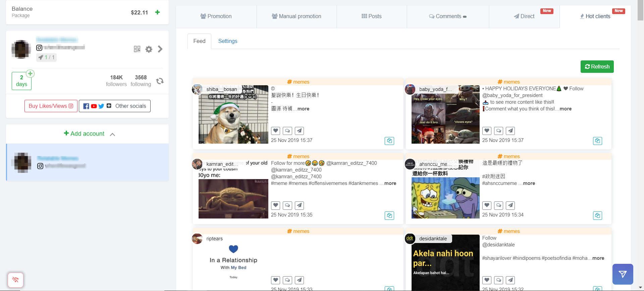Expand account with the right chevron arrow

(160, 49)
